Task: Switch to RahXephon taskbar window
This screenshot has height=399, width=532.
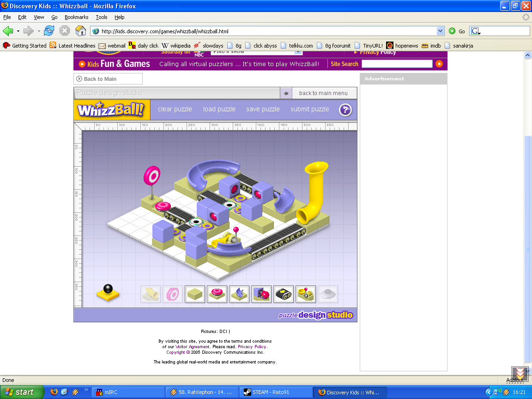Action: [x=202, y=392]
